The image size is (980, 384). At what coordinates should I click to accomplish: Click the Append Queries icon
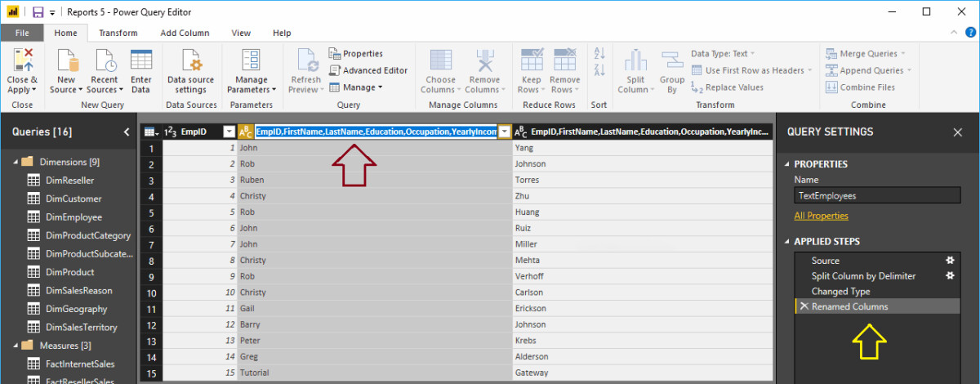pos(831,70)
